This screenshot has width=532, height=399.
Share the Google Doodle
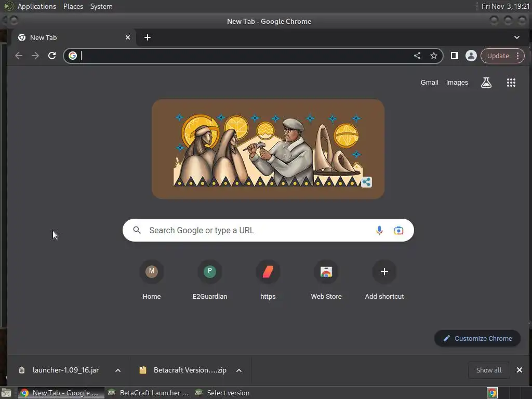click(366, 182)
